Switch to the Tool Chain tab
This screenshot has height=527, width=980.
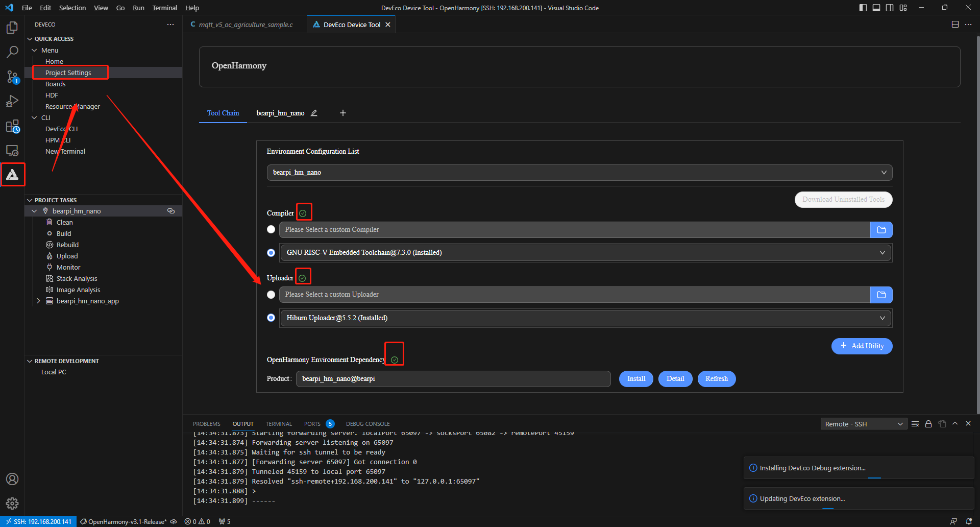tap(223, 113)
